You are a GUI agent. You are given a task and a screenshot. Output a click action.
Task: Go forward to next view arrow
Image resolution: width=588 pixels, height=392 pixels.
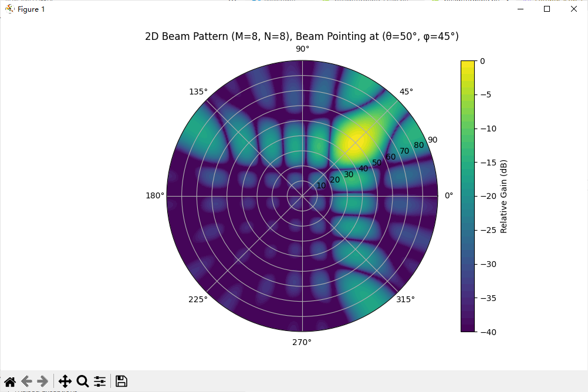[43, 381]
